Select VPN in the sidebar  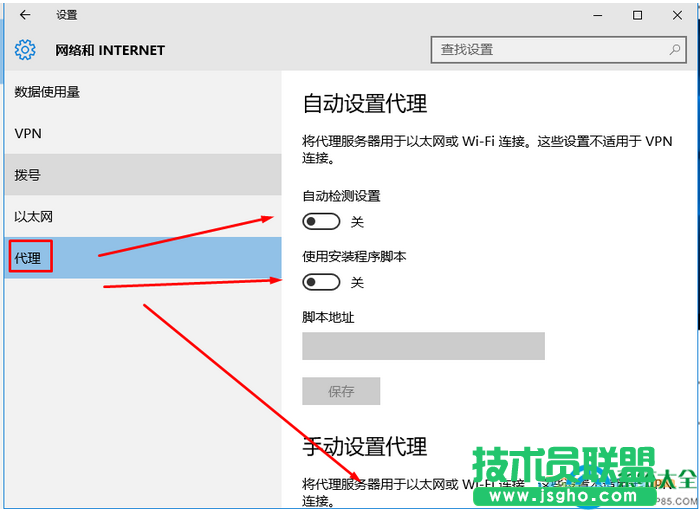(x=28, y=133)
